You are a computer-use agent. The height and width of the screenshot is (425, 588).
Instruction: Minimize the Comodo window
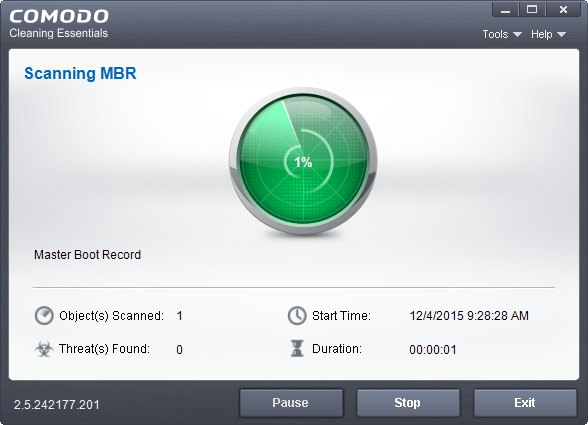click(506, 9)
